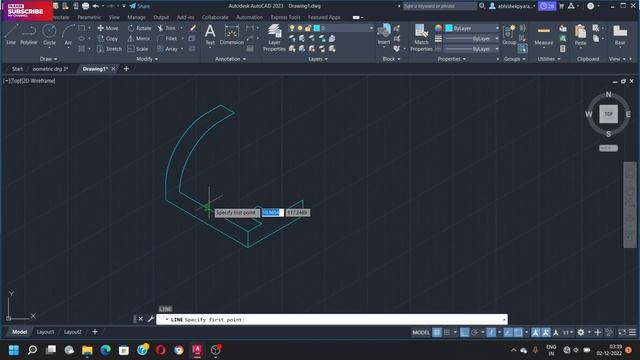Click the Fillet tool

click(167, 38)
